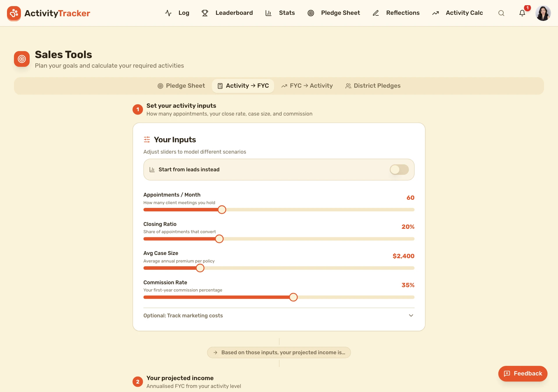Click the Avg Case Size value $2,400

coord(403,256)
